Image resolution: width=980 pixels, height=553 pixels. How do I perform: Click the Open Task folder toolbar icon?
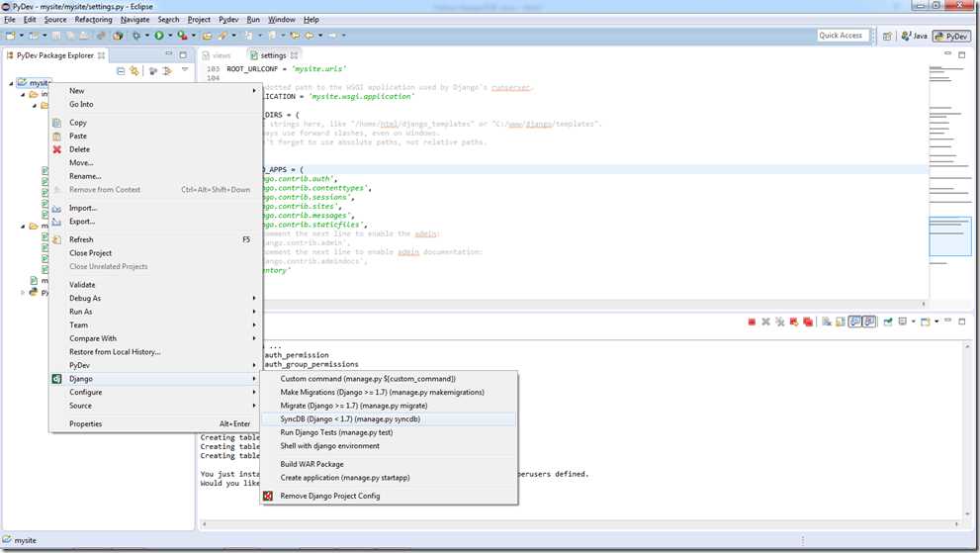(x=207, y=36)
